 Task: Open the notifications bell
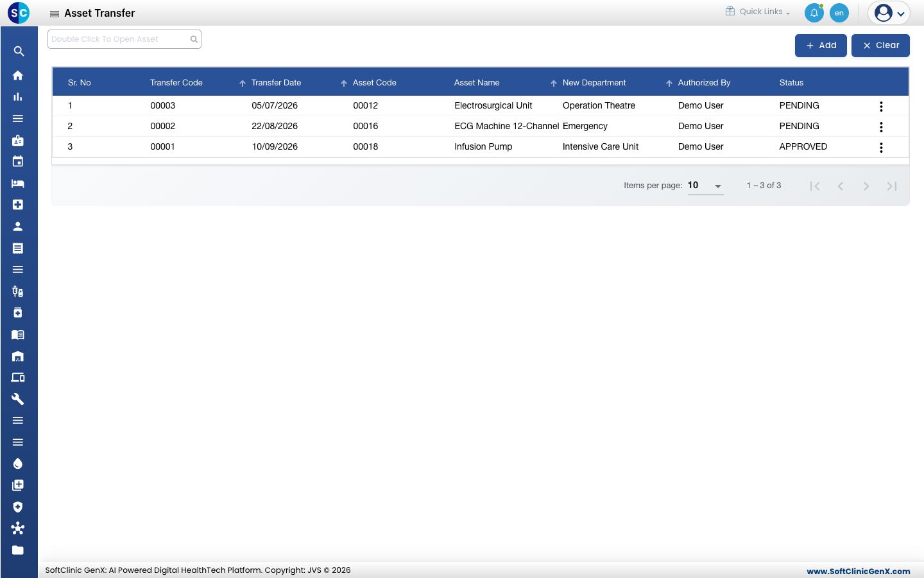(x=814, y=13)
